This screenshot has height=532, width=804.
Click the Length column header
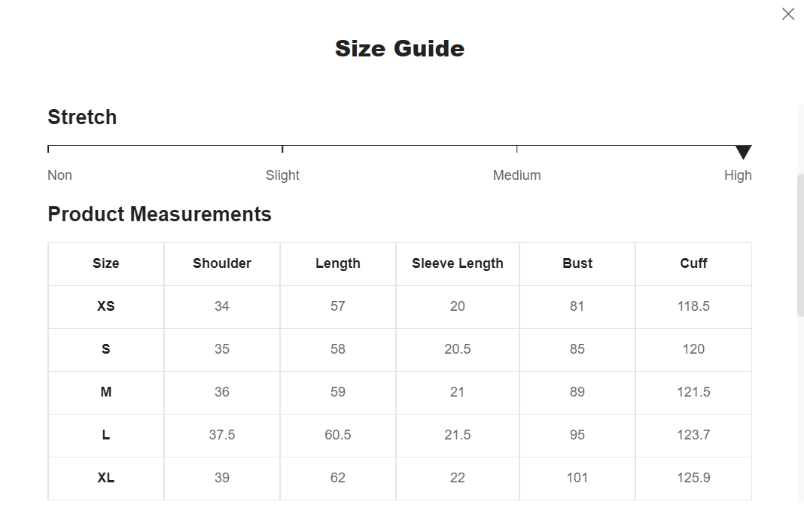point(338,263)
